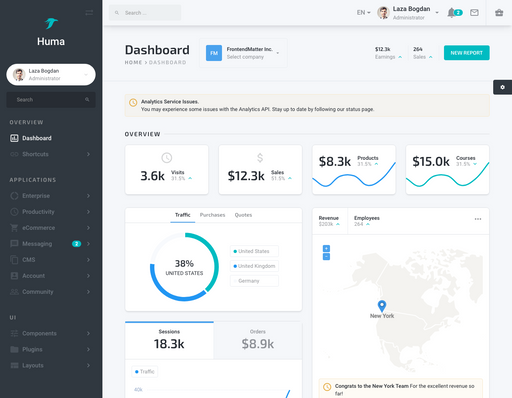512x398 pixels.
Task: Switch to the Traffic tab
Action: (183, 215)
